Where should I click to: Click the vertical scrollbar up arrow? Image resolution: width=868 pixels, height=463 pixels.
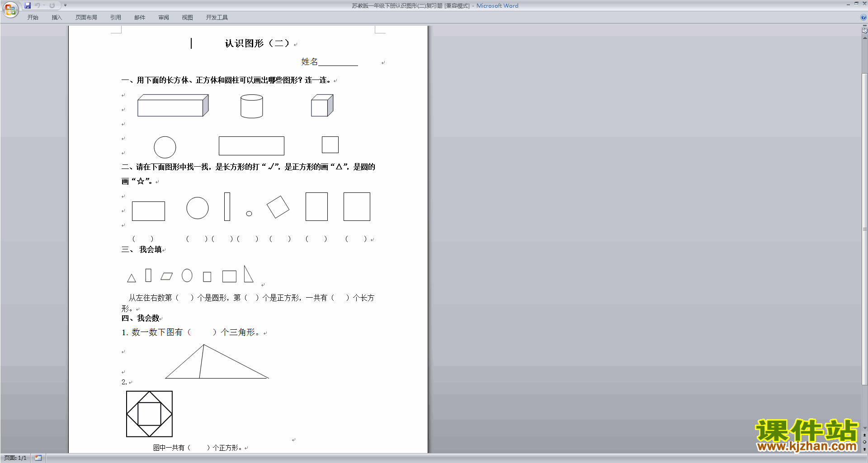pos(864,38)
